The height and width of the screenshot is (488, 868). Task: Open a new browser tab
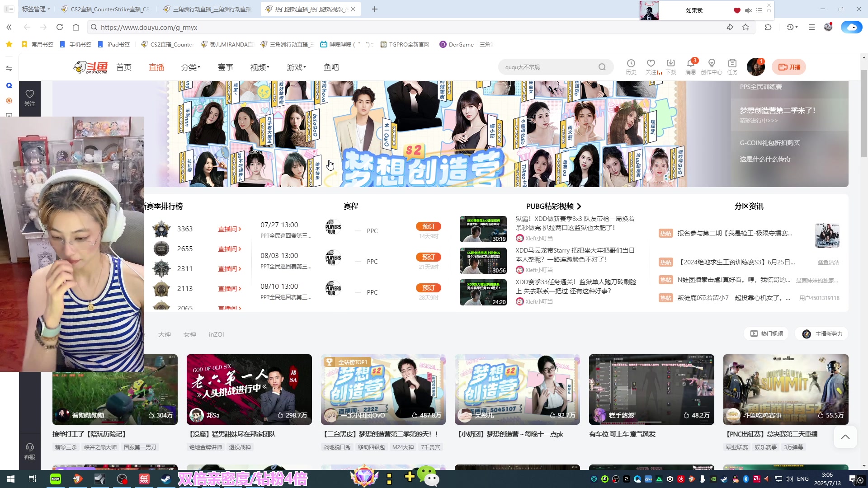tap(375, 9)
